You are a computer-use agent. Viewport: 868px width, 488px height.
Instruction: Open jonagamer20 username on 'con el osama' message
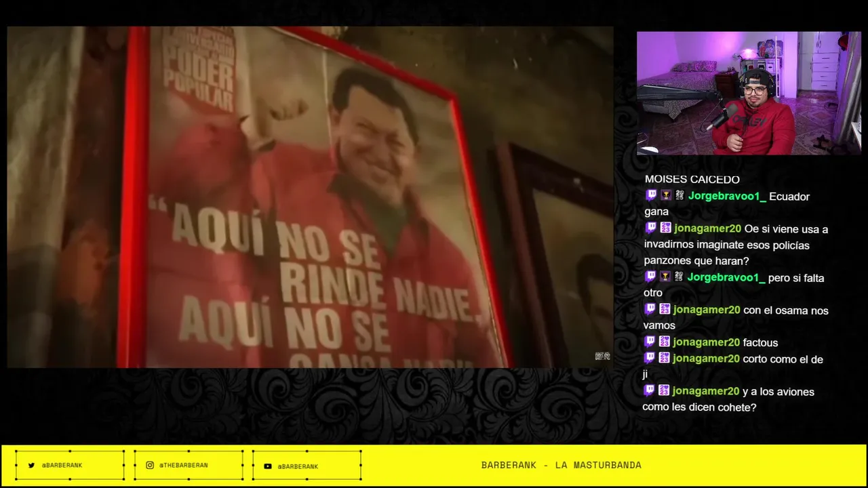tap(707, 310)
